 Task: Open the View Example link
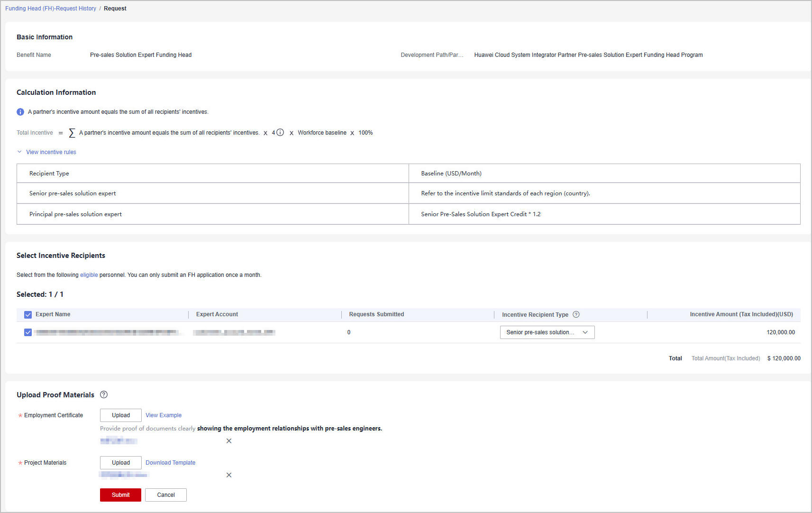(x=164, y=415)
